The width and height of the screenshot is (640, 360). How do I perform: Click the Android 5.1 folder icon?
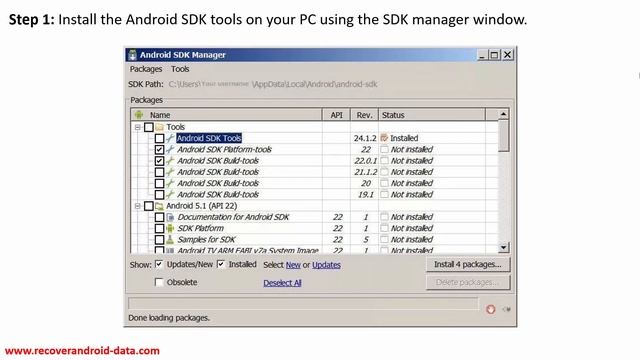(x=159, y=206)
